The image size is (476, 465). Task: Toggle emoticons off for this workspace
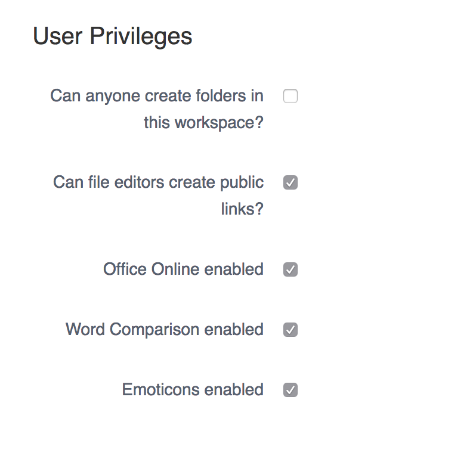click(290, 390)
